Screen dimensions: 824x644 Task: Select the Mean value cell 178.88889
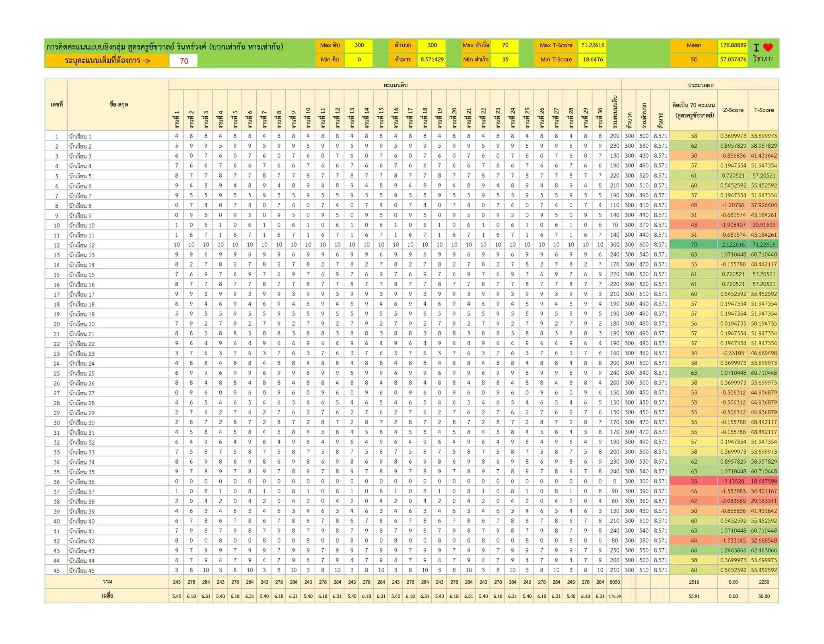point(733,45)
